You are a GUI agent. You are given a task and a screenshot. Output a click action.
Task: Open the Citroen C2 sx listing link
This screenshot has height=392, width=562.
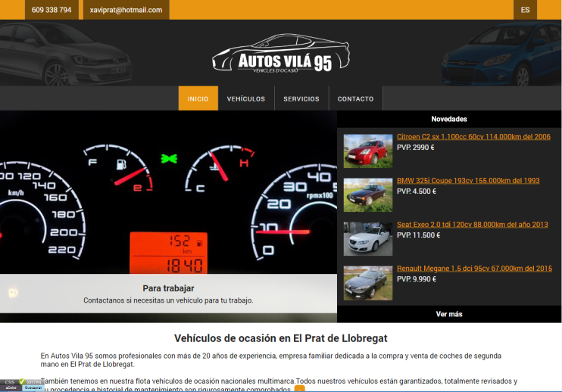coord(473,137)
